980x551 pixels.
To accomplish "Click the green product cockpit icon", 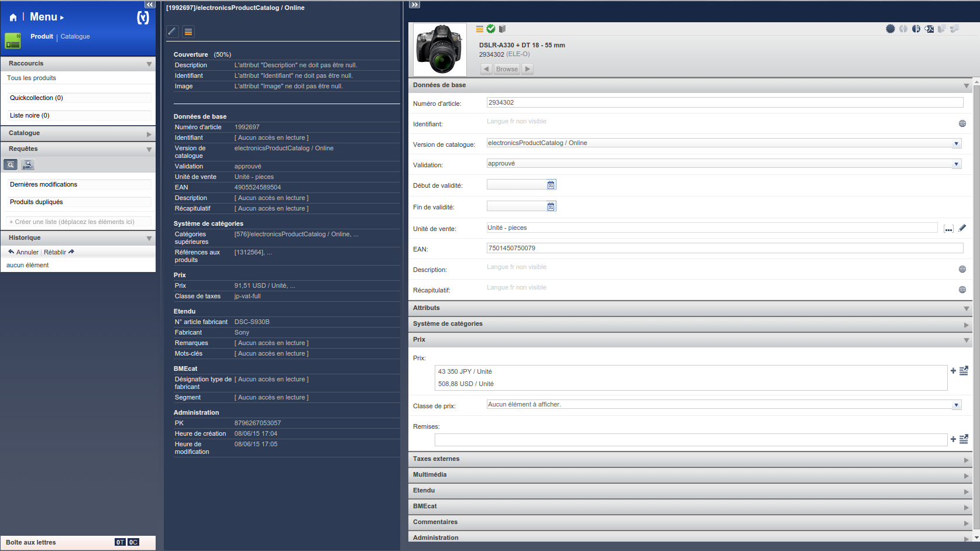I will 13,41.
